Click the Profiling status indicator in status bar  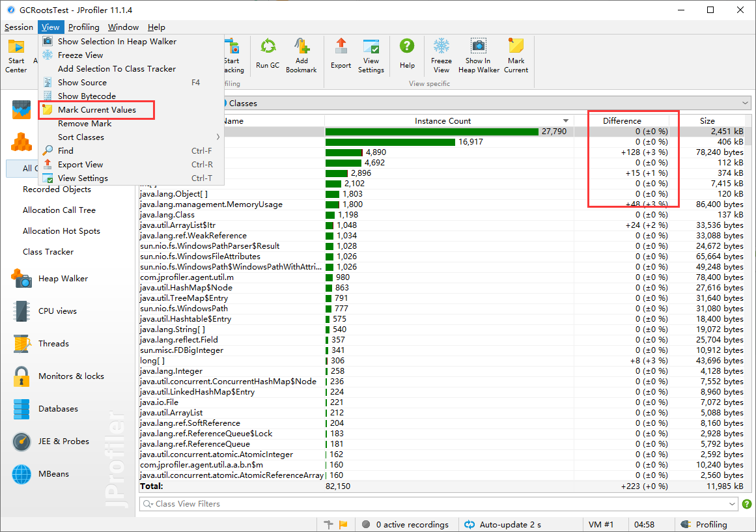703,525
